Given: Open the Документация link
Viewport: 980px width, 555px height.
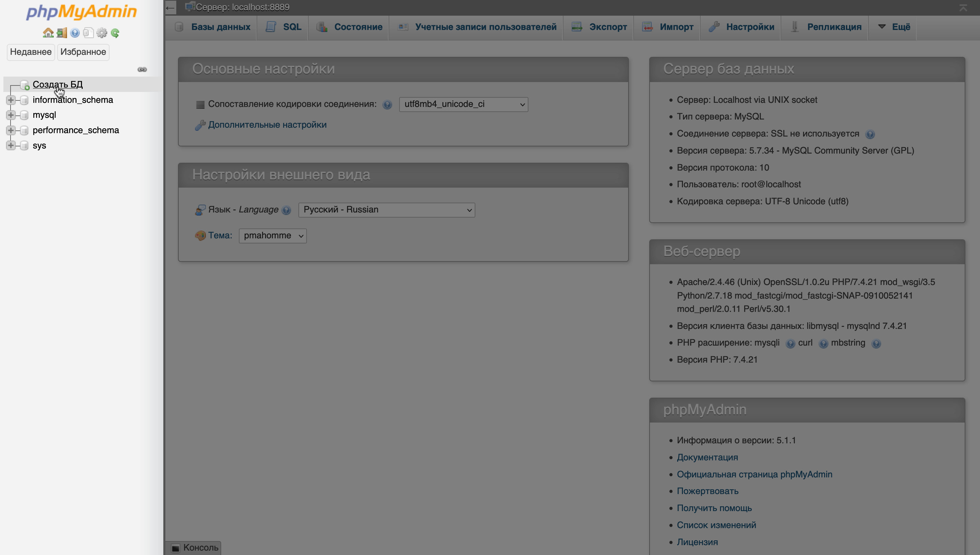Looking at the screenshot, I should 707,458.
